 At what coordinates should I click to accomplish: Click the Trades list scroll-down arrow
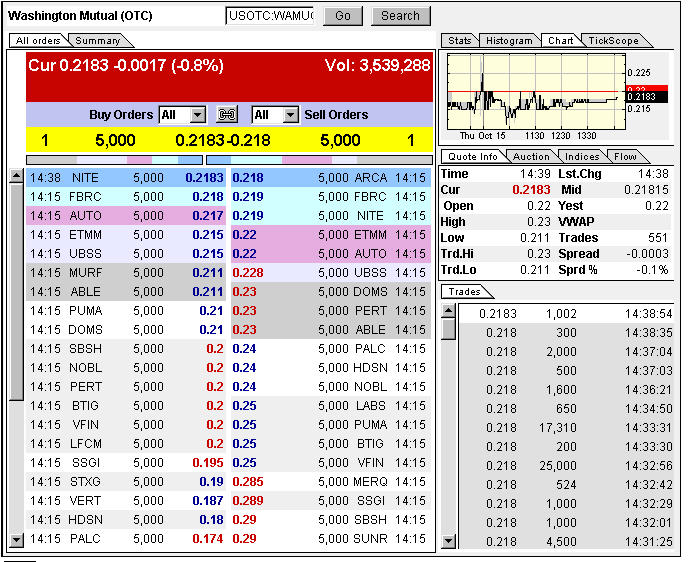point(448,542)
